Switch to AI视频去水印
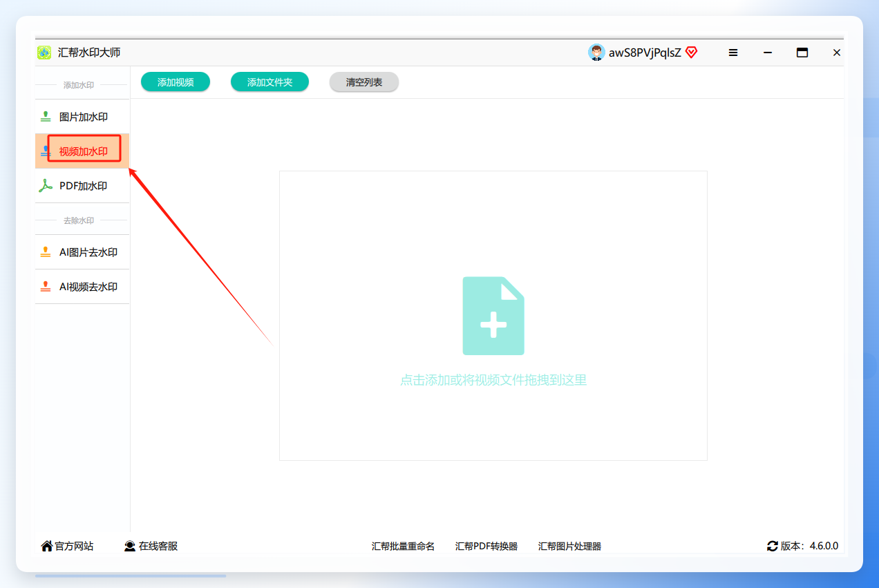 click(82, 287)
